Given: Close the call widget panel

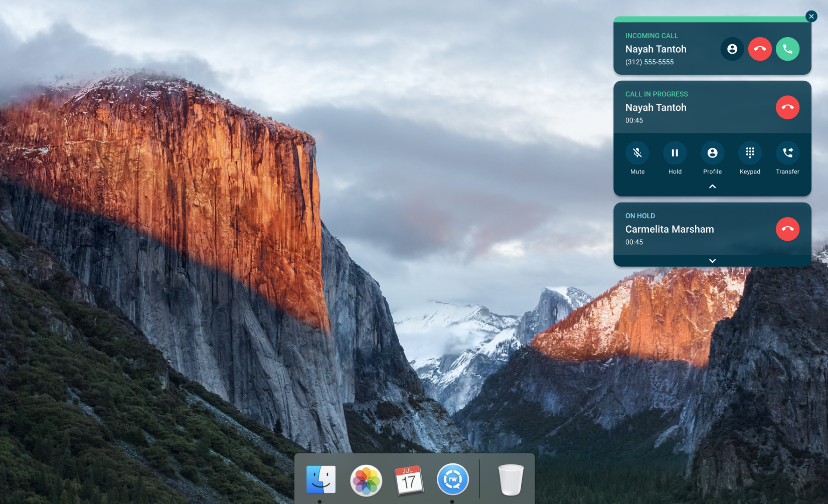Looking at the screenshot, I should tap(811, 17).
